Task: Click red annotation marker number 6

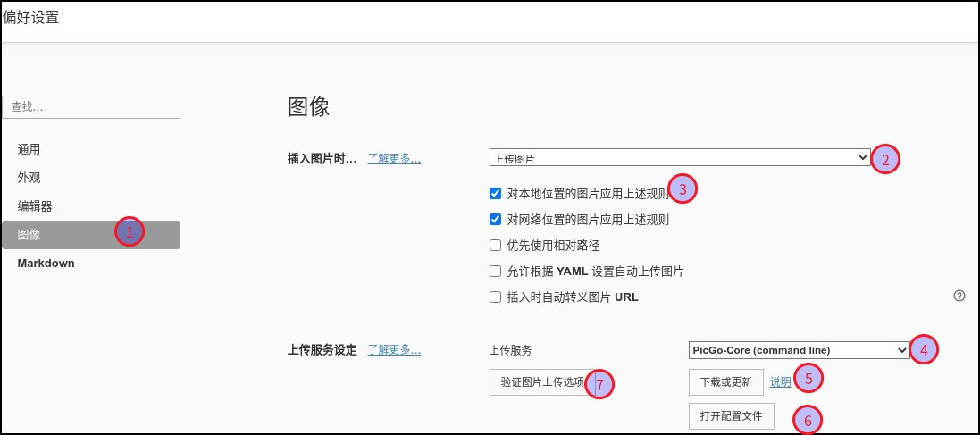Action: click(808, 420)
